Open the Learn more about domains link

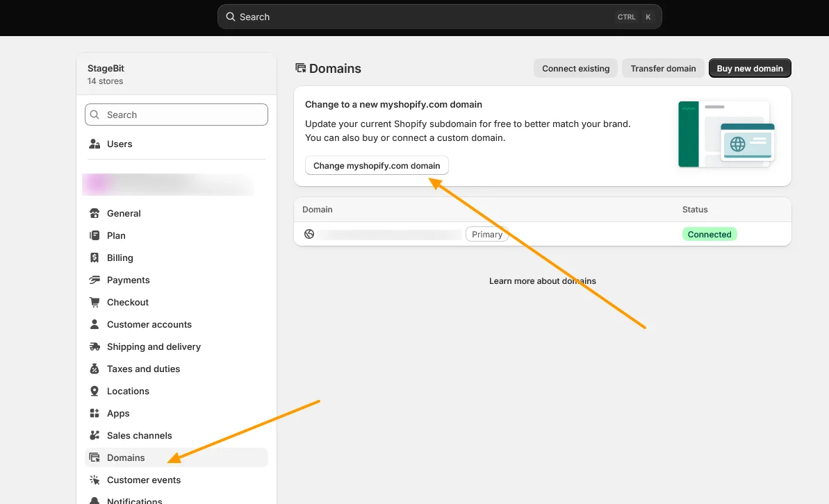pyautogui.click(x=543, y=281)
